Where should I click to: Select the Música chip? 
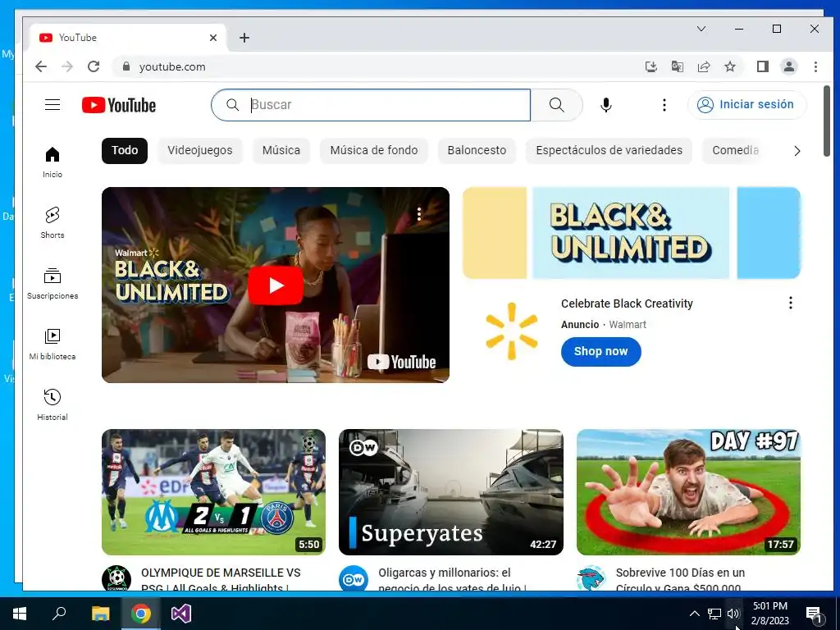[x=281, y=151]
